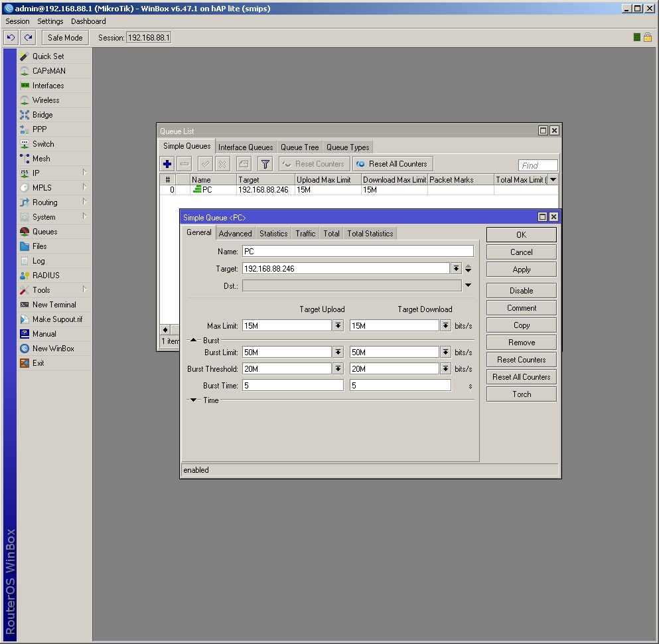
Task: Open Settings menu
Action: click(x=50, y=21)
